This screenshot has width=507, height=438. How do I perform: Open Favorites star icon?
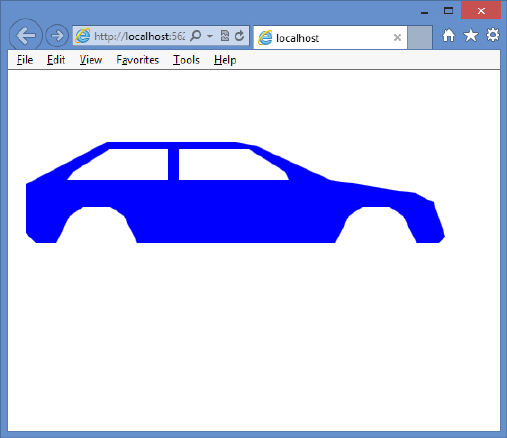(x=471, y=35)
